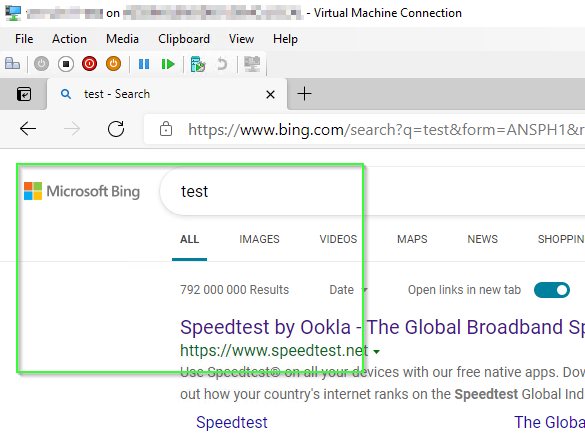
Task: Click the Microsoft Bing logo
Action: [82, 191]
